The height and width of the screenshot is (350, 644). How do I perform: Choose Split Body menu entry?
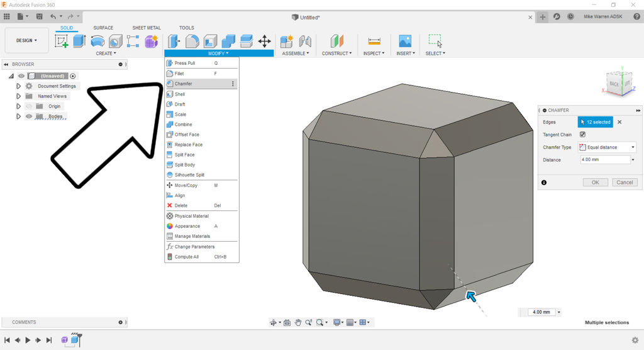(x=201, y=164)
